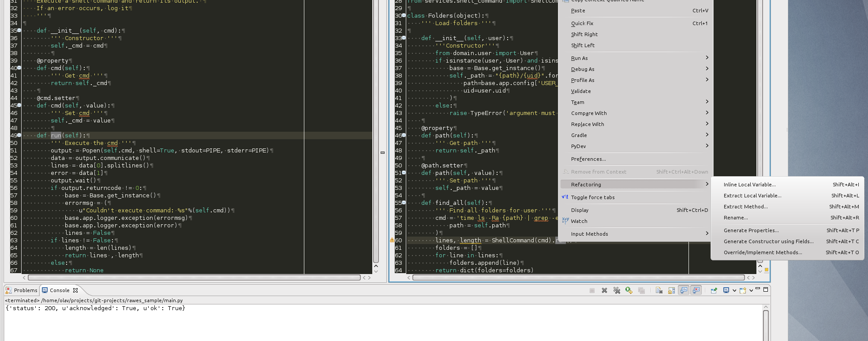Toggle force tabs menu item
Image resolution: width=868 pixels, height=341 pixels.
click(636, 197)
